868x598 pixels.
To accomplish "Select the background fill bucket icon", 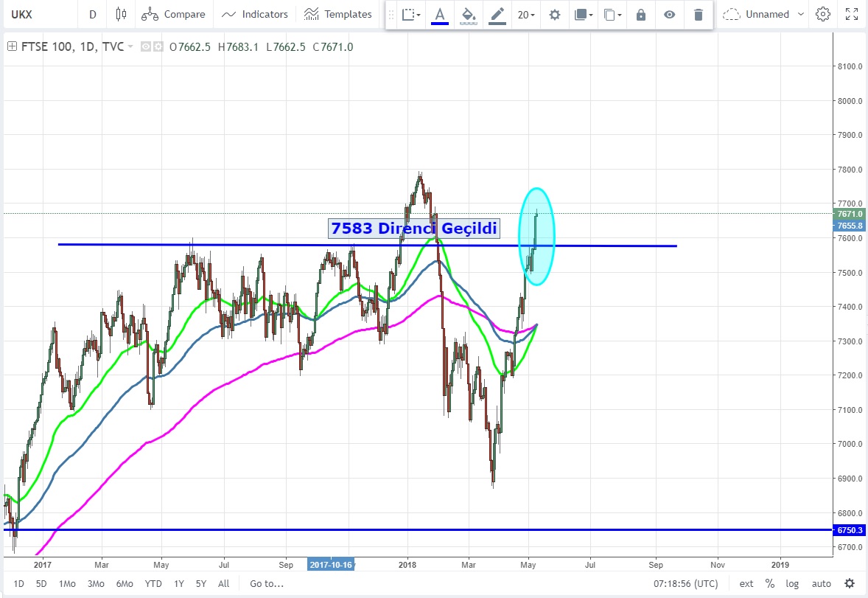I will coord(468,14).
